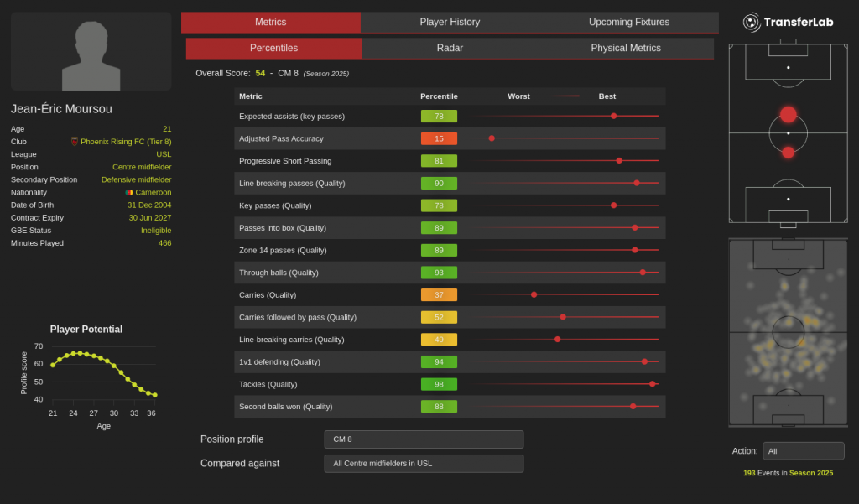Viewport: 859px width, 504px height.
Task: Click the player silhouette photo
Action: [x=91, y=52]
